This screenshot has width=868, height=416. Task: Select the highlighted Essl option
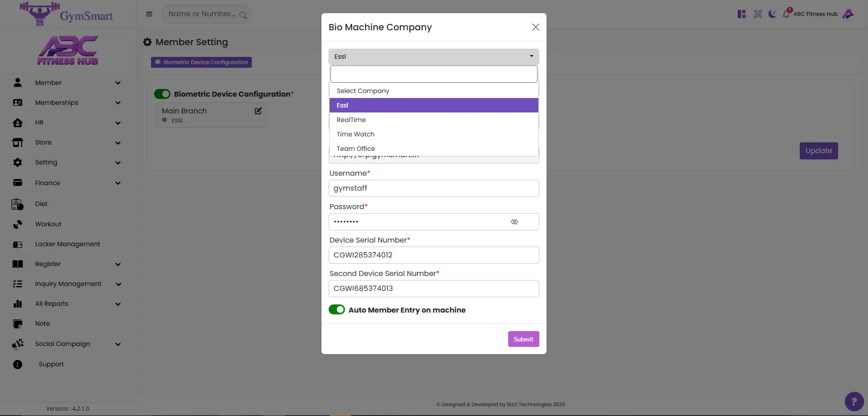click(434, 105)
